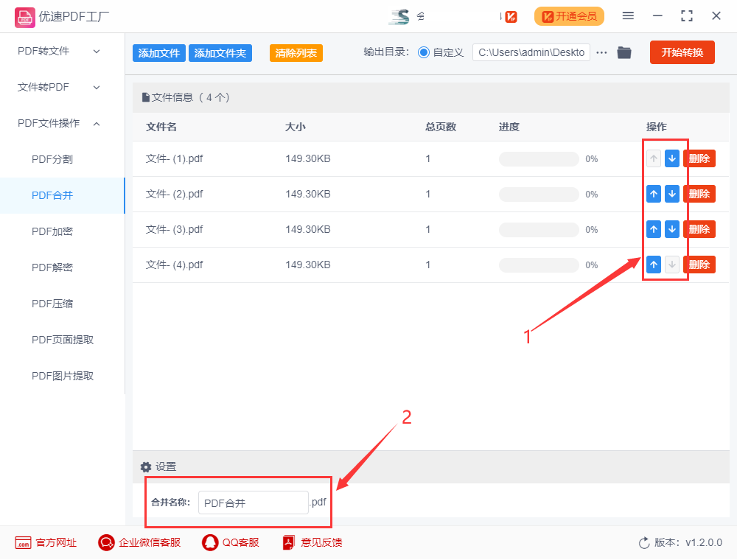Click the 开通会员 button
Viewport: 737px width, 560px height.
point(569,16)
